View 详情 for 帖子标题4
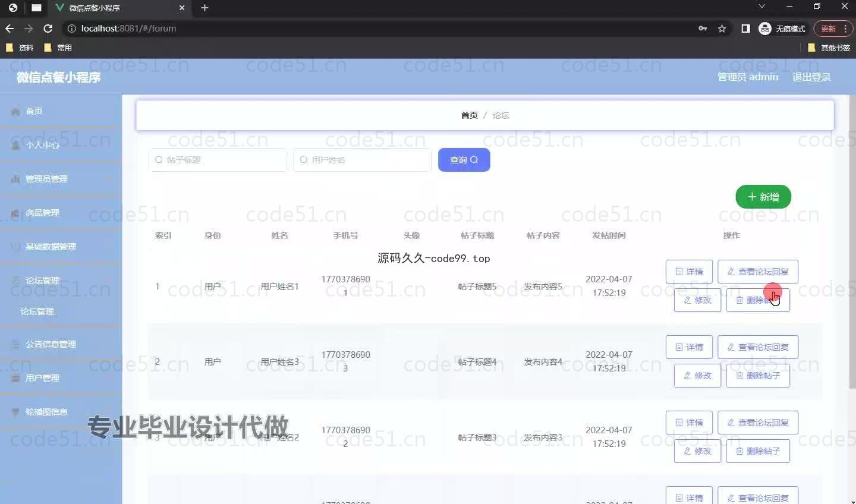 click(689, 347)
